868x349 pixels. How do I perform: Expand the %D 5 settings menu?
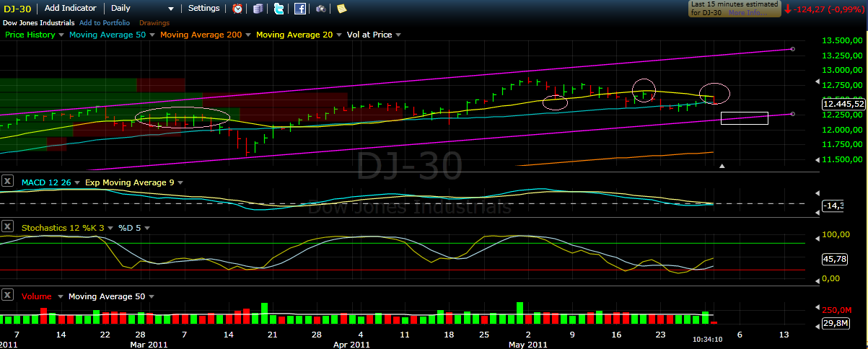147,228
